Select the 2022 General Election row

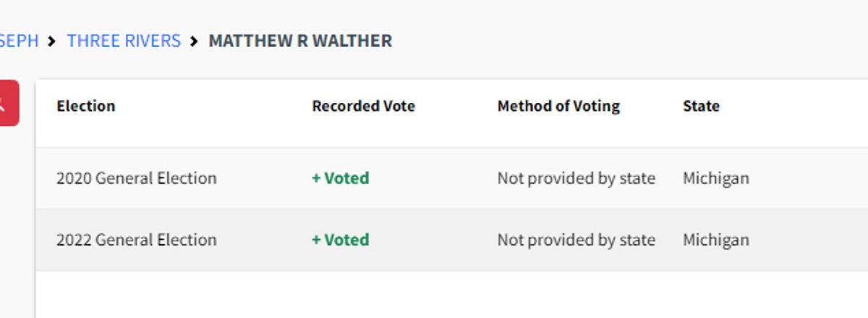coord(136,240)
